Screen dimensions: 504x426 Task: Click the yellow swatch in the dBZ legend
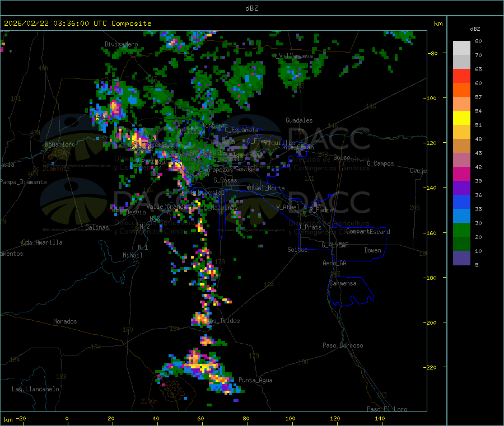[x=461, y=118]
